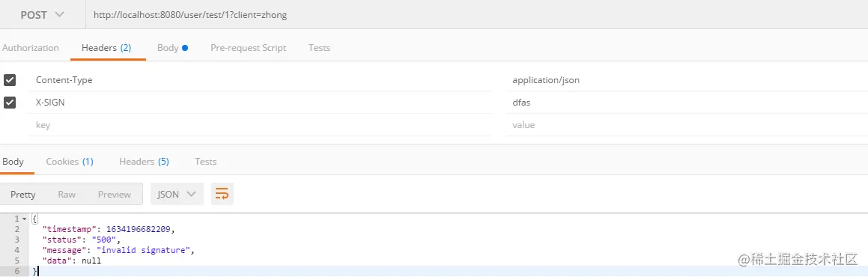
Task: Switch response view to Preview
Action: (115, 194)
